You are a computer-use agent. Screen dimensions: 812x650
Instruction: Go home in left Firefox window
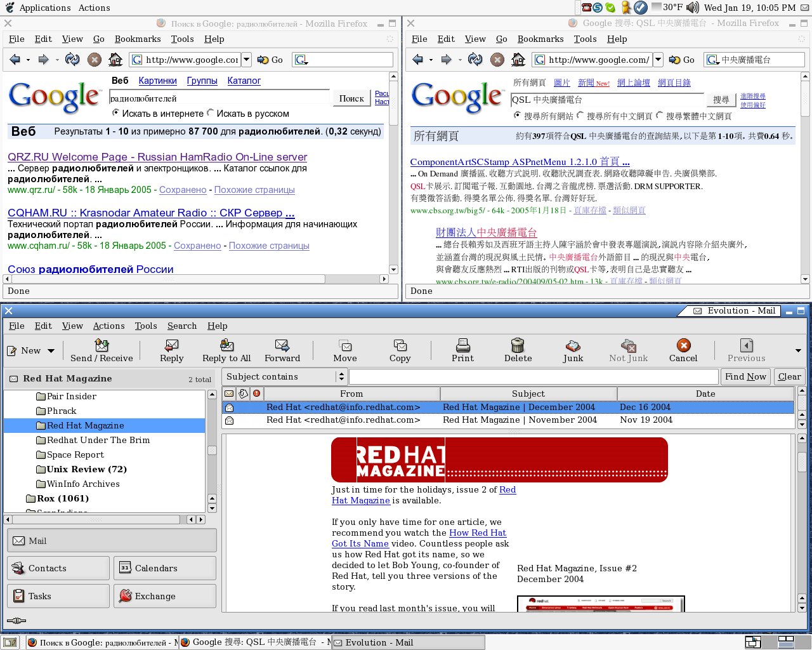click(x=115, y=60)
